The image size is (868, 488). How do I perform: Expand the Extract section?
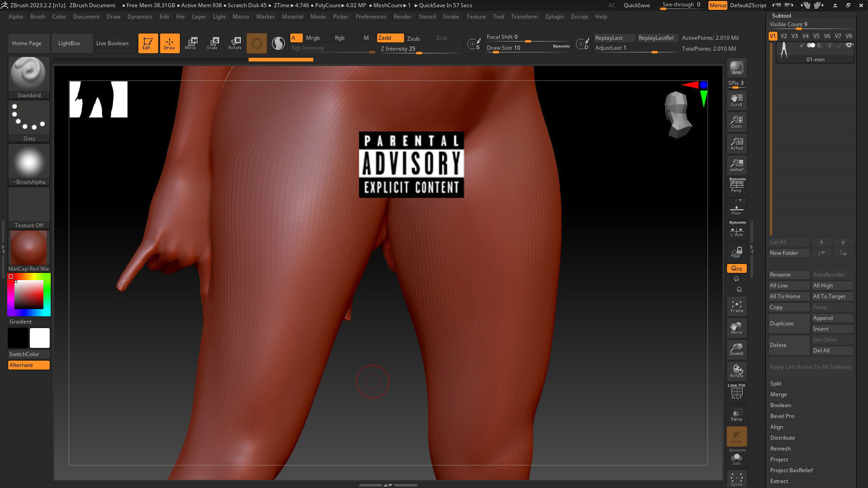(779, 481)
